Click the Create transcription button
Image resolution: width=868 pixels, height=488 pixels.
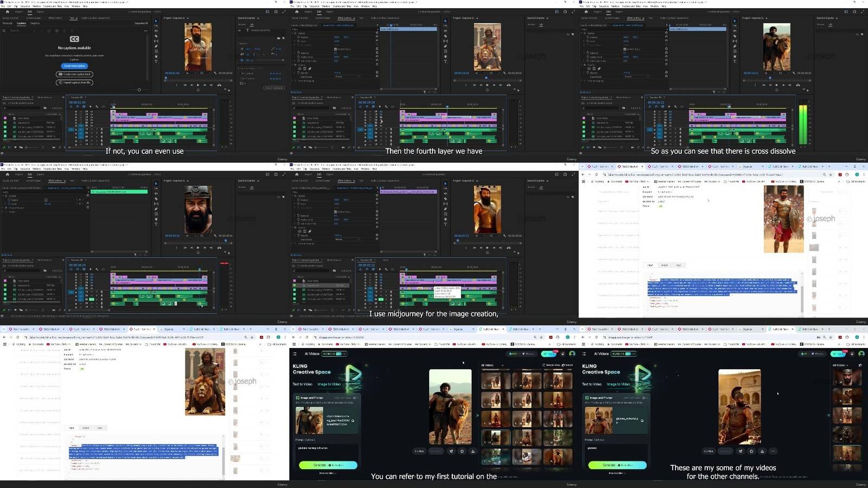tap(74, 66)
